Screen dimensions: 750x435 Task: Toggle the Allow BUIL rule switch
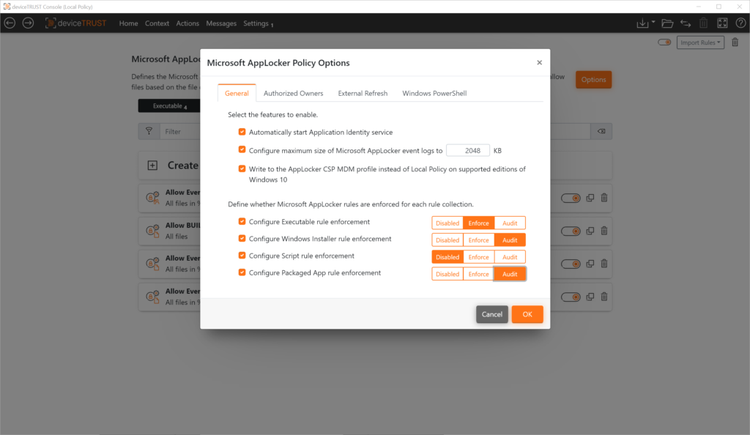tap(571, 231)
